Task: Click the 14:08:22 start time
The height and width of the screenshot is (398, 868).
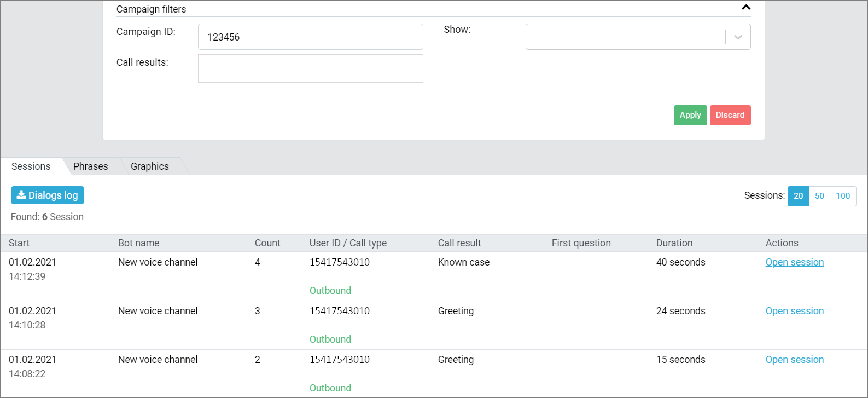Action: (27, 374)
